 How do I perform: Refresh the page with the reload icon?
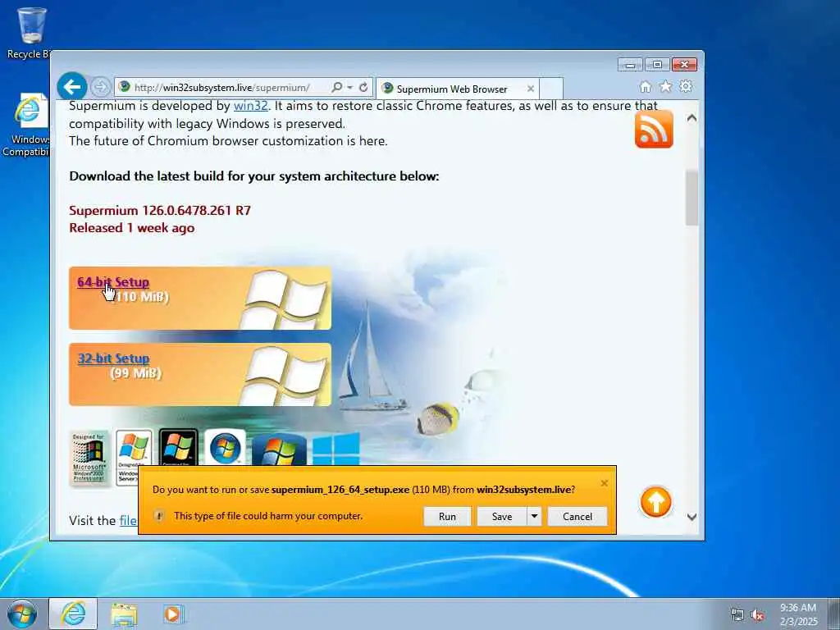point(363,87)
